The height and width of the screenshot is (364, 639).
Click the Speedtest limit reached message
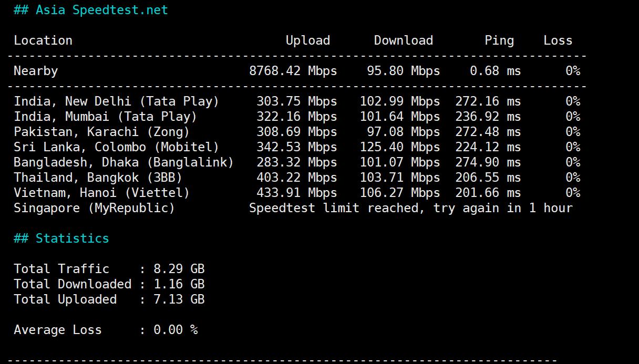(x=410, y=208)
